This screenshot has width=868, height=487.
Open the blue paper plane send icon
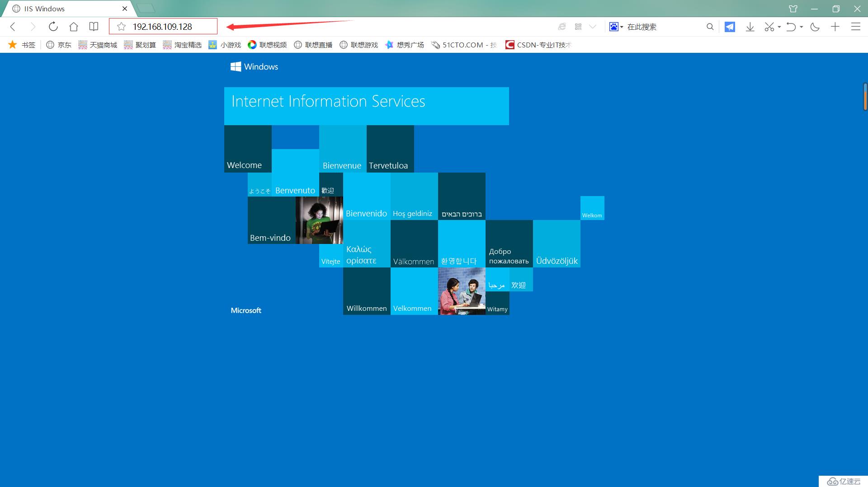[x=730, y=27]
